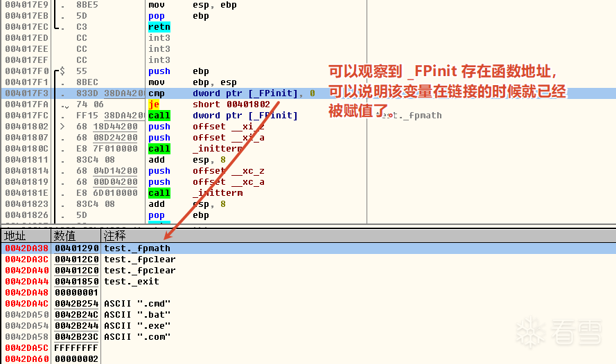This screenshot has height=364, width=616.
Task: Click the value 00401290 in the dump pane
Action: tap(76, 248)
